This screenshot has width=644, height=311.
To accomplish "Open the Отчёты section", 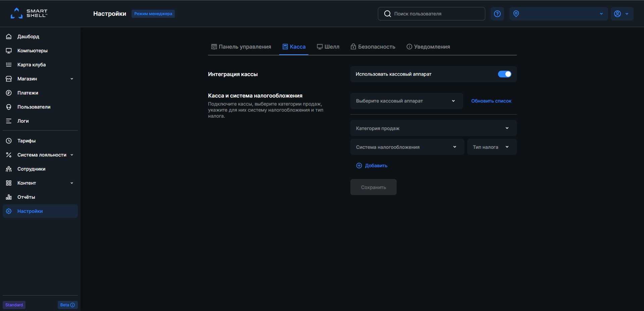I will [26, 197].
